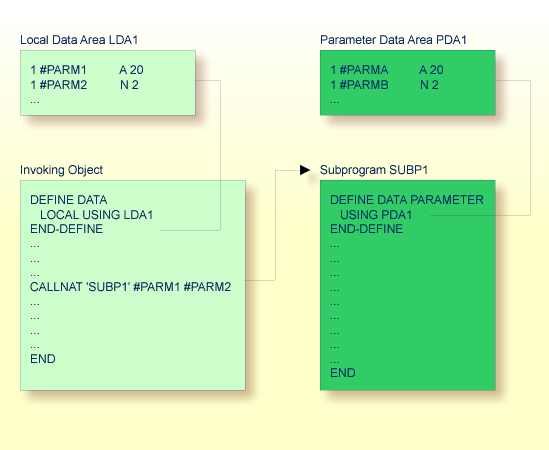Viewport: 549px width, 450px height.
Task: Click the 'DEFINE DATA PARAMETER' line
Action: pyautogui.click(x=406, y=200)
